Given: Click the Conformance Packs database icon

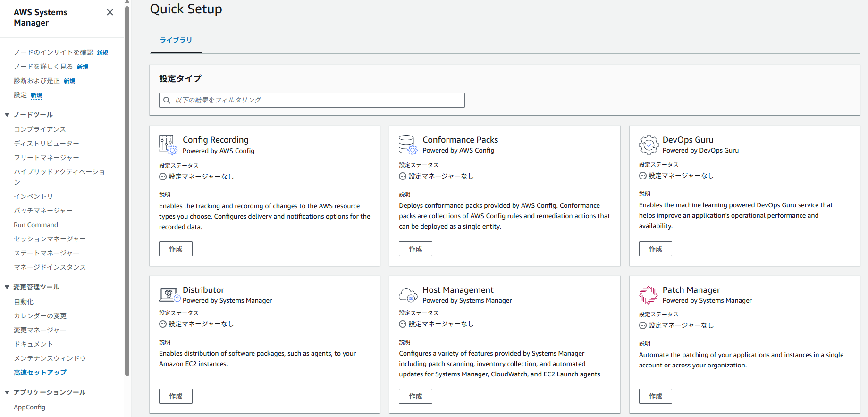Looking at the screenshot, I should tap(408, 145).
